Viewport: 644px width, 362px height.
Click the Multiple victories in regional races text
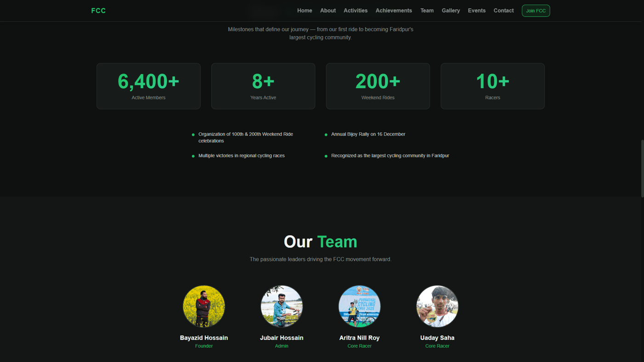click(x=241, y=156)
